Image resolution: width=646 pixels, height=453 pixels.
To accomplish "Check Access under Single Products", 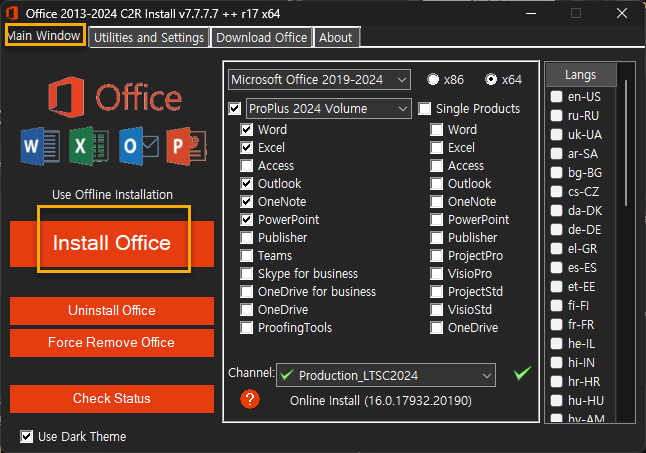I will click(x=436, y=166).
